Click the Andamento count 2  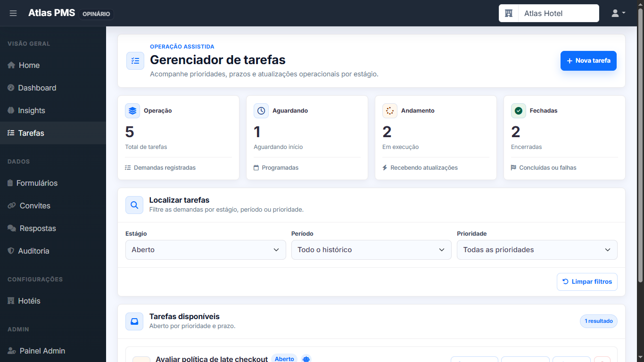(x=387, y=132)
